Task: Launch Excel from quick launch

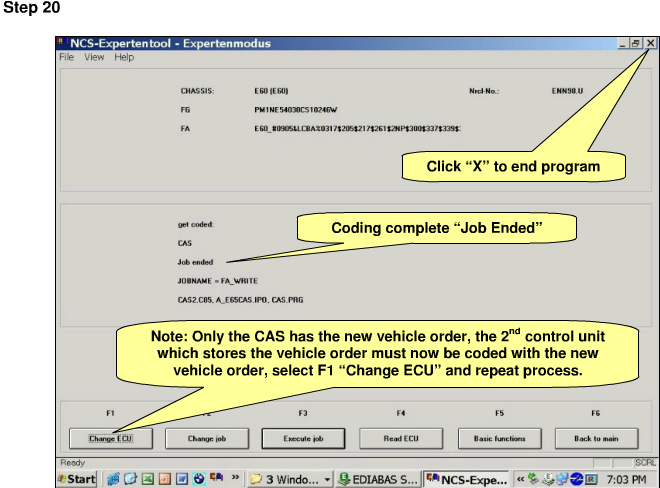Action: [147, 479]
